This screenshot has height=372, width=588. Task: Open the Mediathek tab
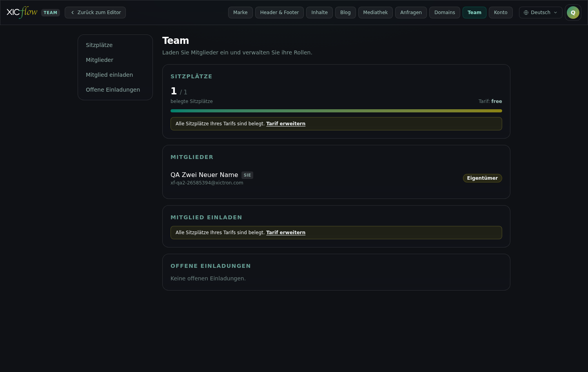point(376,13)
